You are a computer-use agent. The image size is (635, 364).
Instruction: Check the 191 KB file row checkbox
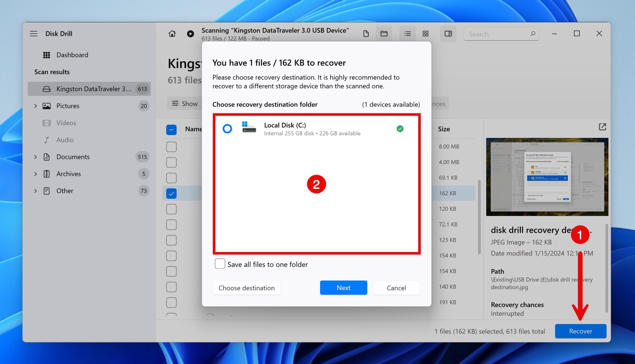pos(171,303)
